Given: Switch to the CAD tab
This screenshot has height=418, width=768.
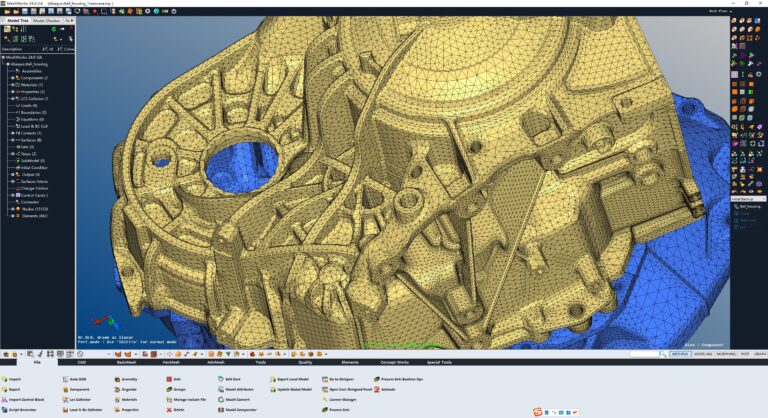Looking at the screenshot, I should [81, 363].
